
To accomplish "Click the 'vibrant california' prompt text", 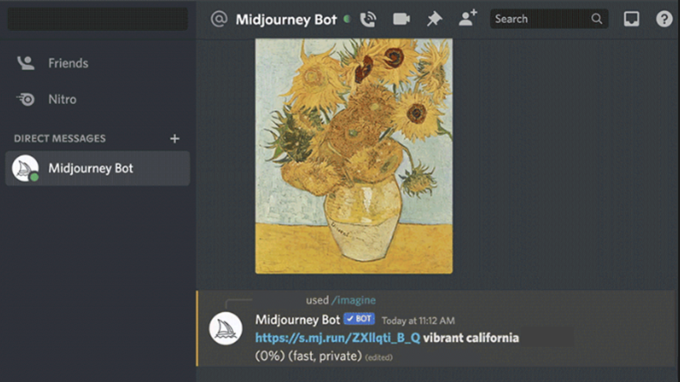I will [x=471, y=338].
